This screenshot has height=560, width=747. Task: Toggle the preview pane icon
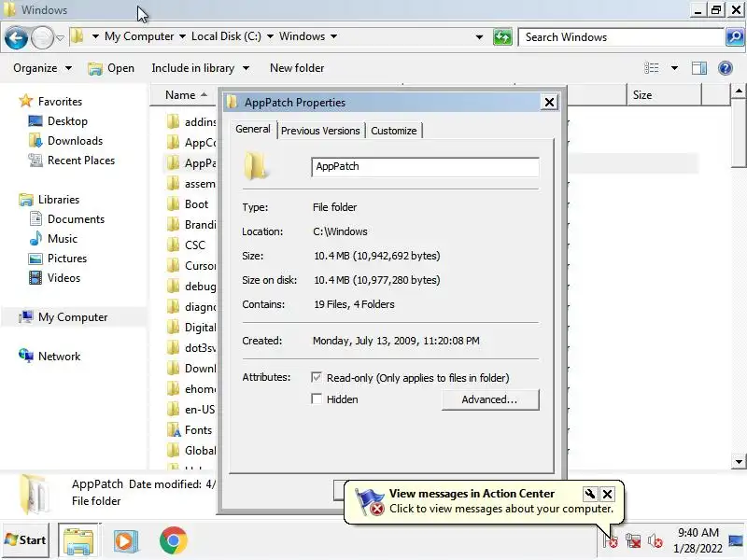[x=698, y=68]
